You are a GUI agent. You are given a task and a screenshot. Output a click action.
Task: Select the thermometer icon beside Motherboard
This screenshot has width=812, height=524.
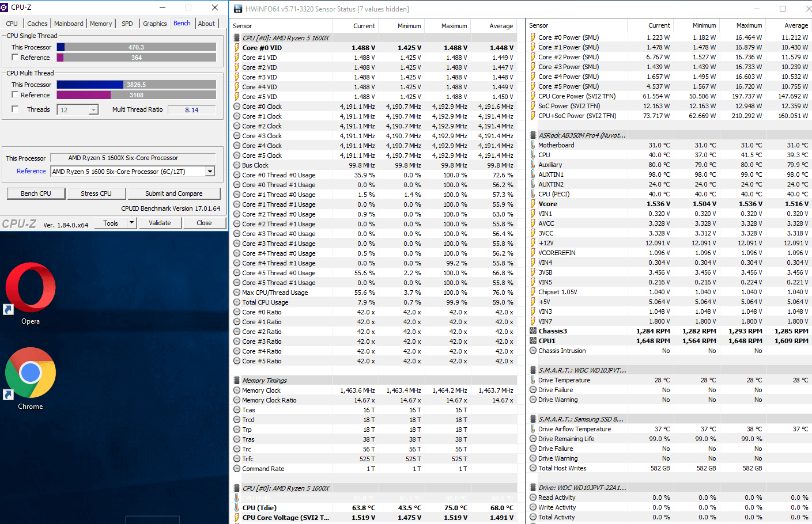533,145
